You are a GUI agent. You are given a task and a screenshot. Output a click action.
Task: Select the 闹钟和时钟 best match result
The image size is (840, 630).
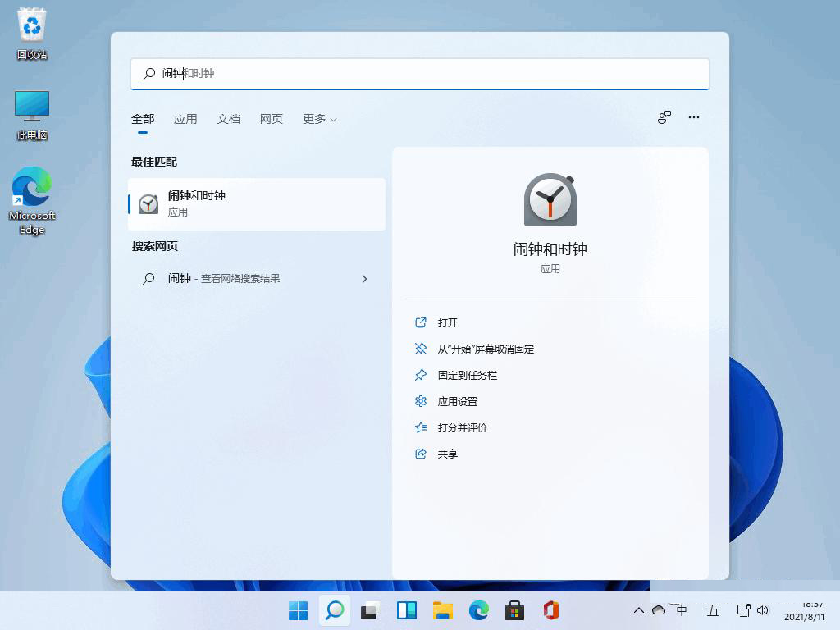257,204
